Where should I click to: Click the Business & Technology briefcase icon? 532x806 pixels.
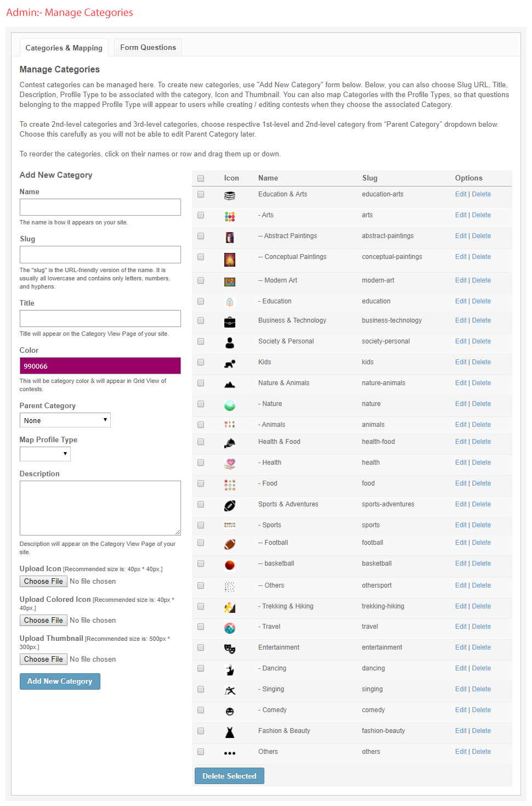coord(229,322)
